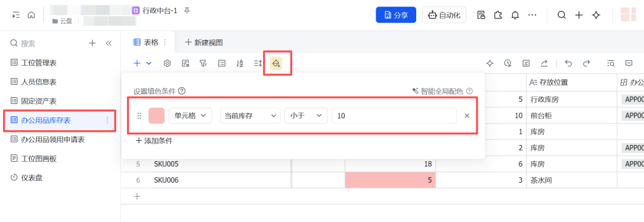Open 仪表盘 in sidebar

pos(60,178)
